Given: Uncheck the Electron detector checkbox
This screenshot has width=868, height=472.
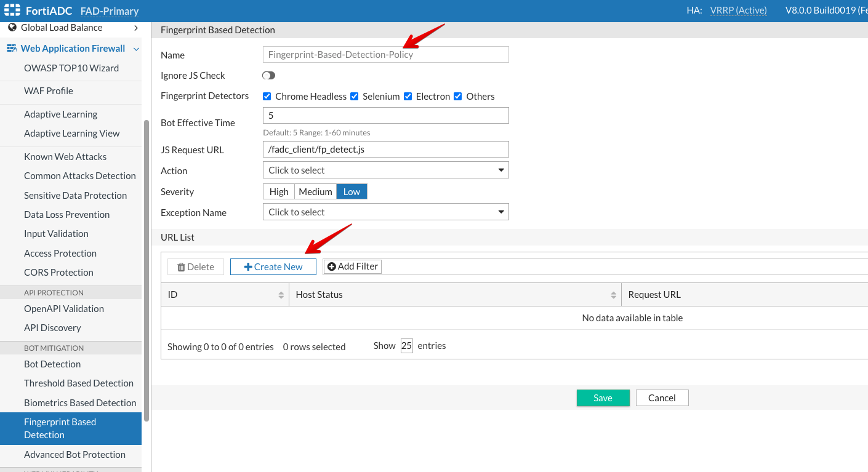Looking at the screenshot, I should pyautogui.click(x=408, y=97).
